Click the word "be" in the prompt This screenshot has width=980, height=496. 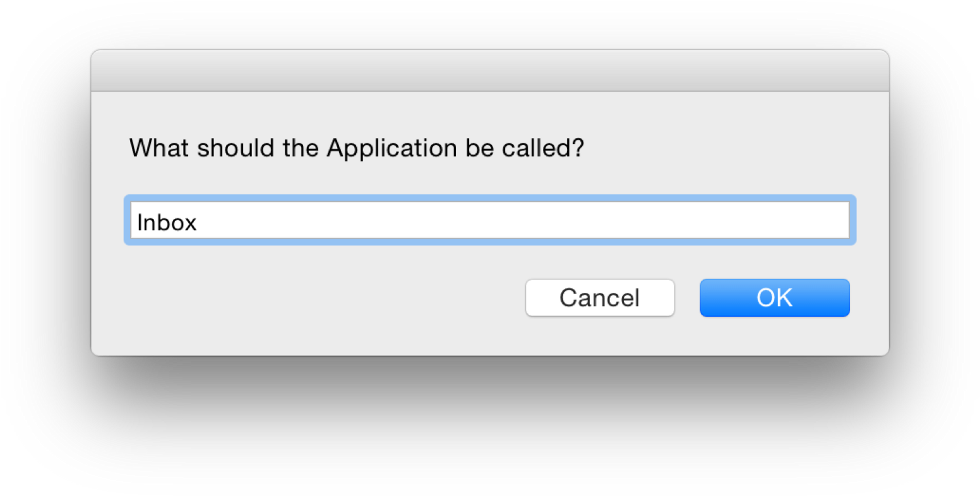tap(479, 148)
